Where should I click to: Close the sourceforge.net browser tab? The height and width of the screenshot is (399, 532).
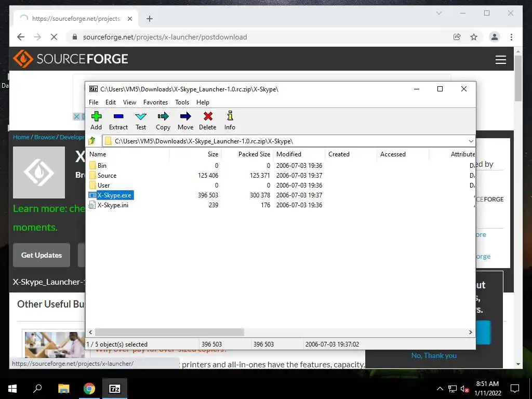pos(129,19)
